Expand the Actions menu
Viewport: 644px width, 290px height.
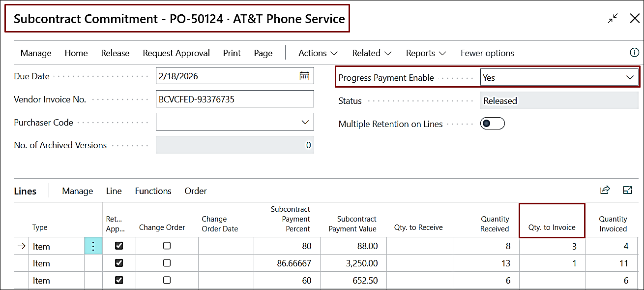[318, 53]
